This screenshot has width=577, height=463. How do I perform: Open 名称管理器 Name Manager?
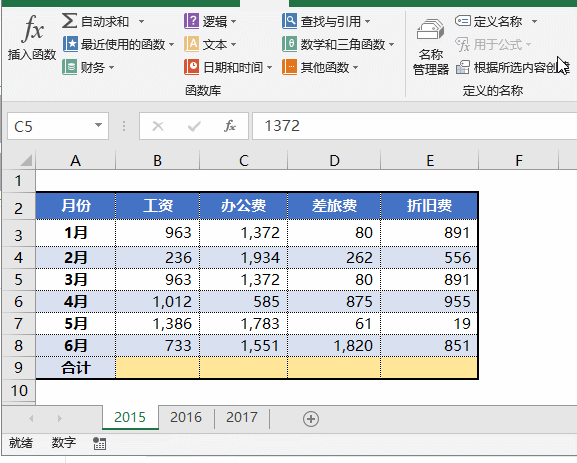tap(431, 46)
